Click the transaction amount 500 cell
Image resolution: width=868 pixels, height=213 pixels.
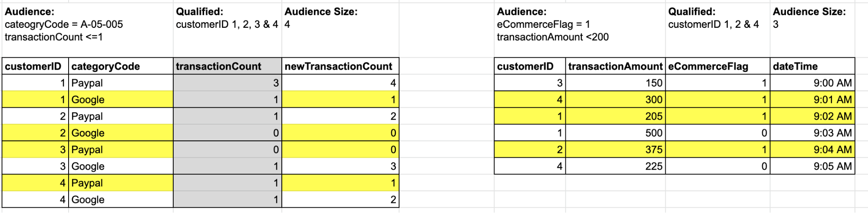click(615, 133)
